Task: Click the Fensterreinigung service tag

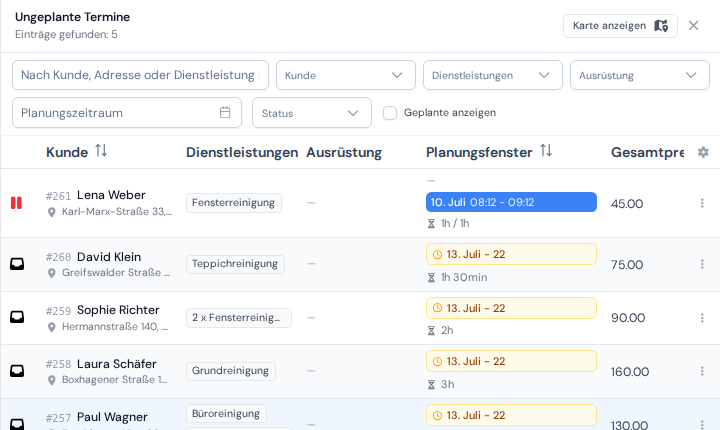Action: point(234,203)
